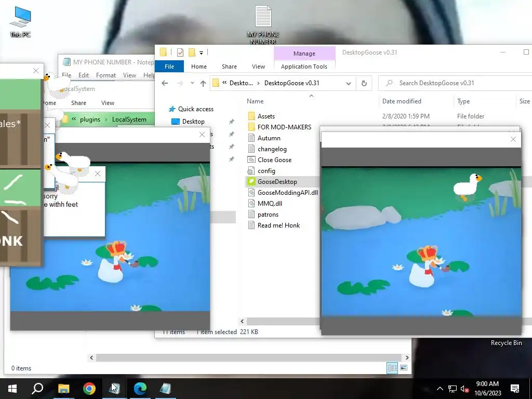Switch to large icons view in LocalSystem window
The image size is (532, 399).
[404, 368]
